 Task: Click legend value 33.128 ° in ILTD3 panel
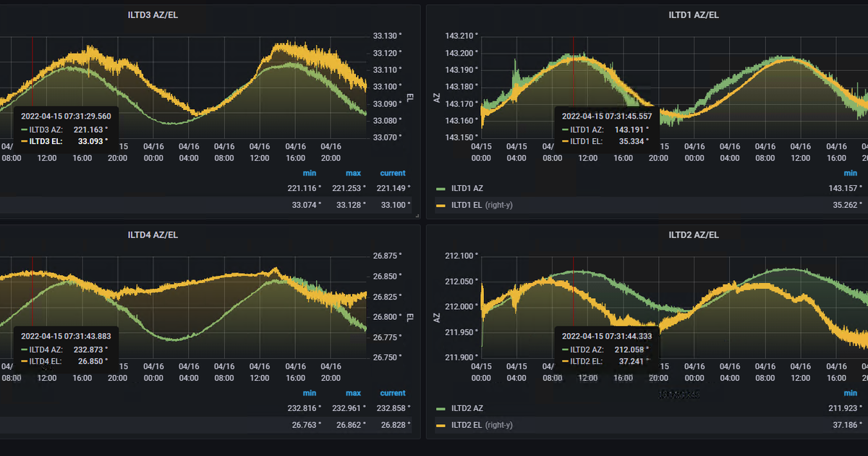tap(351, 205)
